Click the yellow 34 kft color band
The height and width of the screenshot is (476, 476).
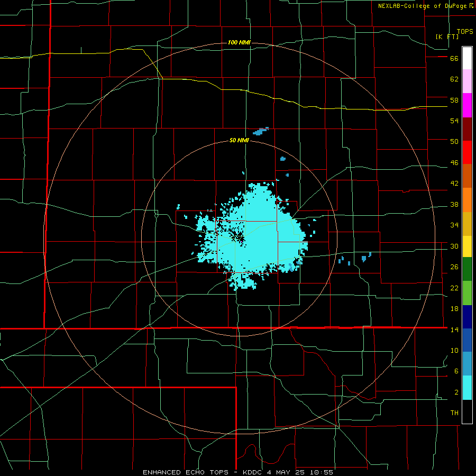[467, 246]
